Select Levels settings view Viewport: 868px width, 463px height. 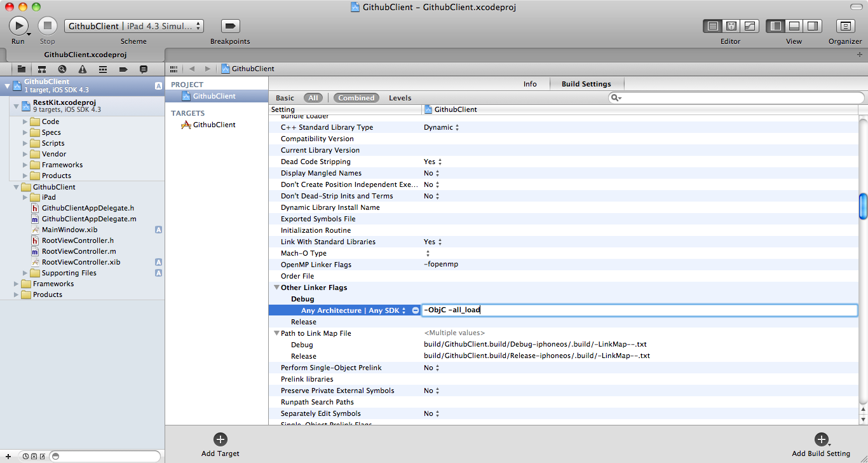[x=400, y=98]
